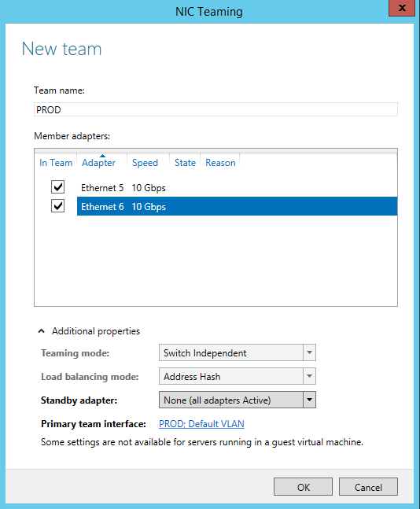Sort by the State column header

pyautogui.click(x=185, y=162)
